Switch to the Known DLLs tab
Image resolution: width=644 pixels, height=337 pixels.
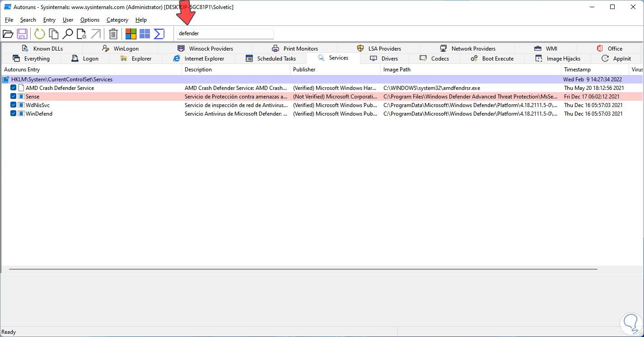click(x=42, y=48)
